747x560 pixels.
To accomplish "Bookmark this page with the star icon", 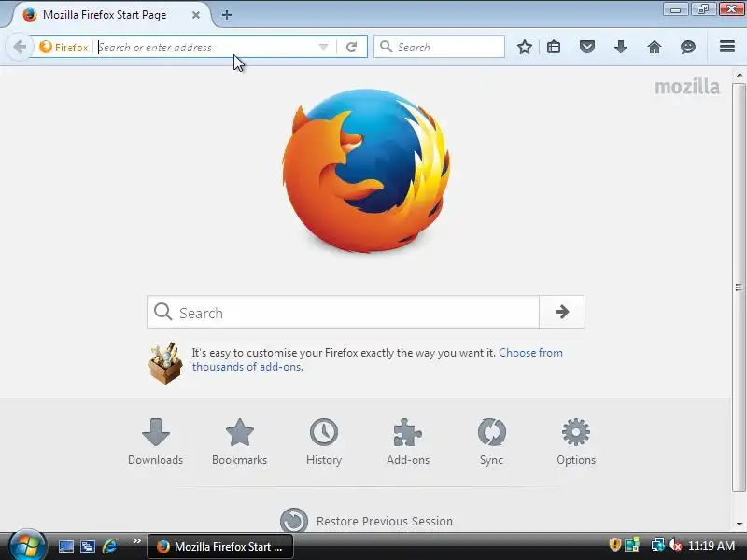I will pyautogui.click(x=525, y=47).
